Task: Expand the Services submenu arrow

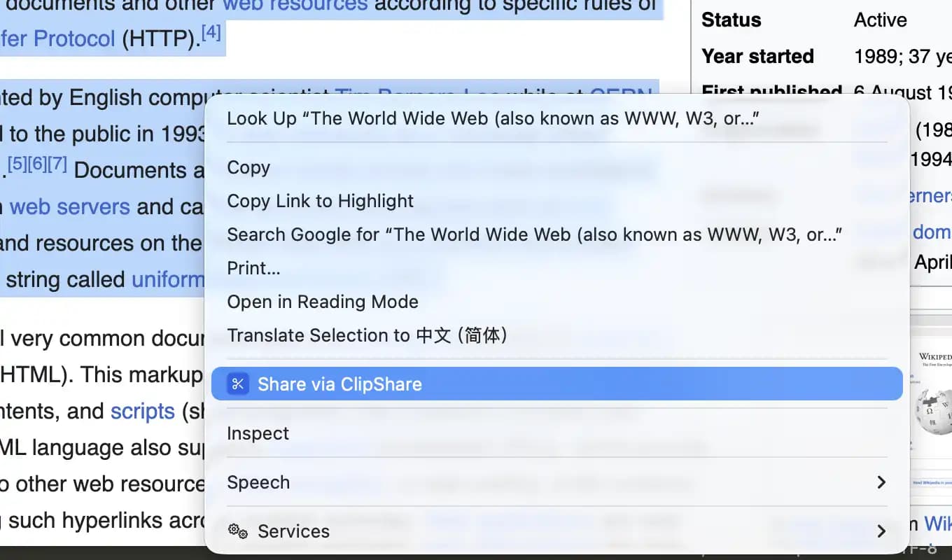Action: (x=881, y=532)
